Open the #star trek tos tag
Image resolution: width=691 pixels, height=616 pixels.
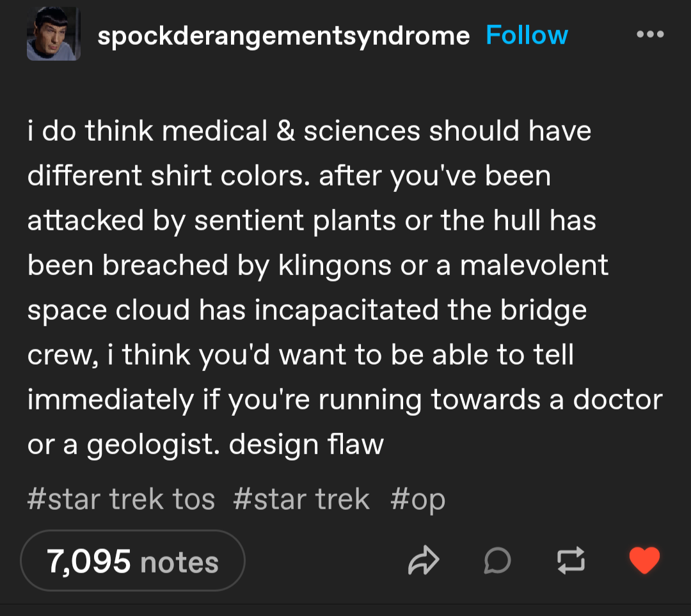121,499
